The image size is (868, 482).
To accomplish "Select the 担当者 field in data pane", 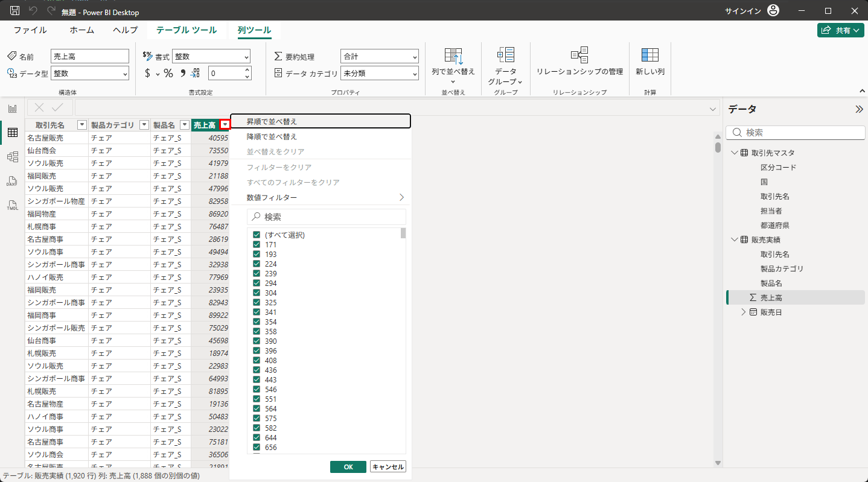I will coord(771,211).
